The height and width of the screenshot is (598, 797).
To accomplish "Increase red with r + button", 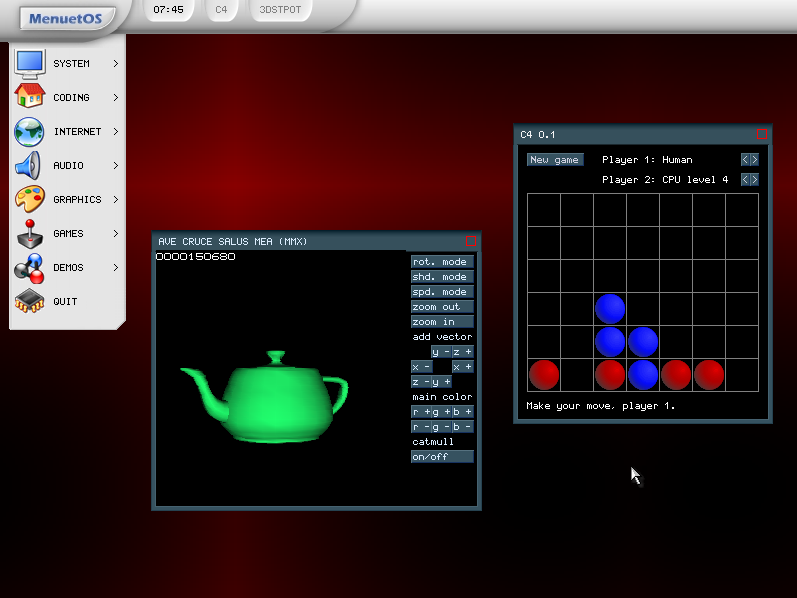I will pos(421,412).
